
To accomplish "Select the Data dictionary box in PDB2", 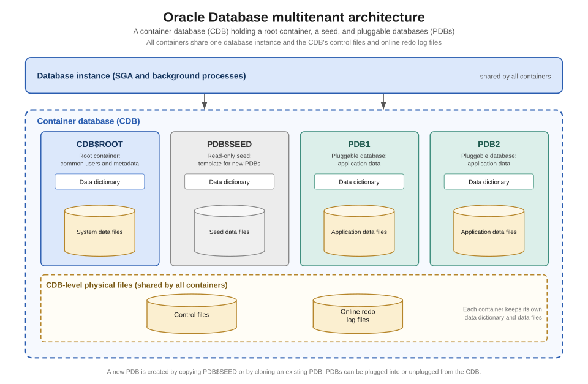I will tap(489, 181).
